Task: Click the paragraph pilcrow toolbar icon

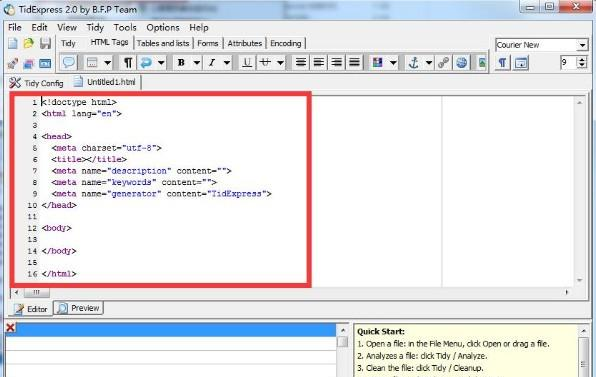Action: 128,62
